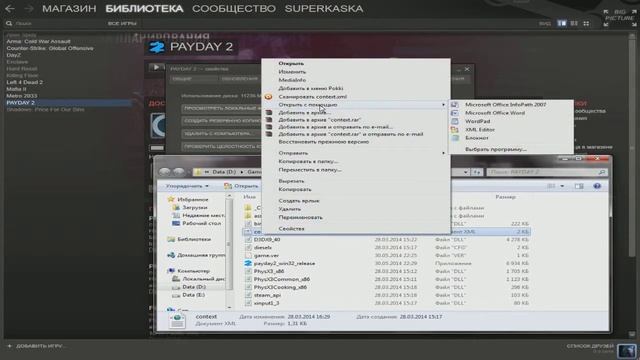Open Explorer help question-mark icon
This screenshot has height=360, width=640.
click(x=597, y=186)
